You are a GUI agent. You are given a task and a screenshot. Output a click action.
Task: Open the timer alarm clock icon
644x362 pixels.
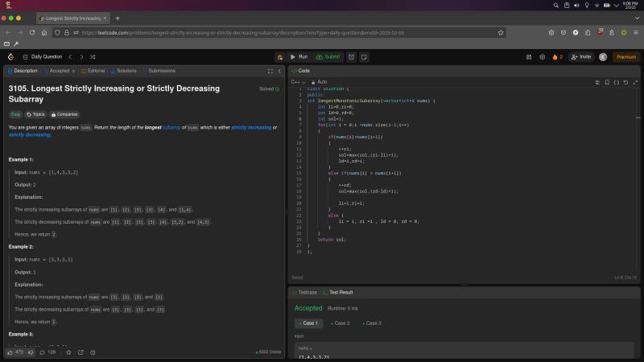(x=351, y=57)
